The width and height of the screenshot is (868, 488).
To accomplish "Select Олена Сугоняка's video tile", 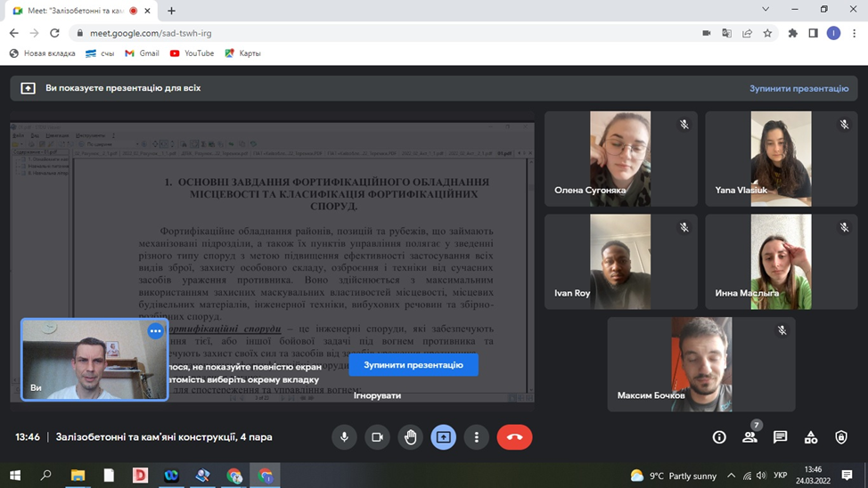I will (x=620, y=159).
